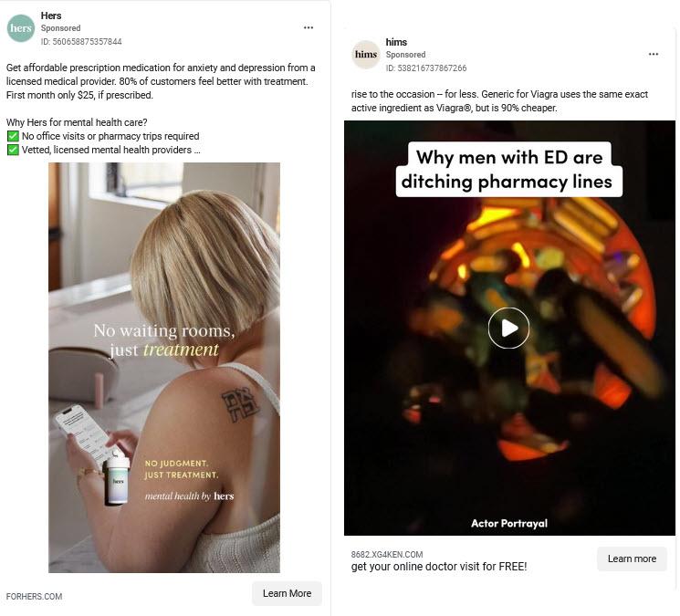Viewport: 680px width, 616px height.
Task: Click Learn more on the hims ad
Action: pos(632,559)
